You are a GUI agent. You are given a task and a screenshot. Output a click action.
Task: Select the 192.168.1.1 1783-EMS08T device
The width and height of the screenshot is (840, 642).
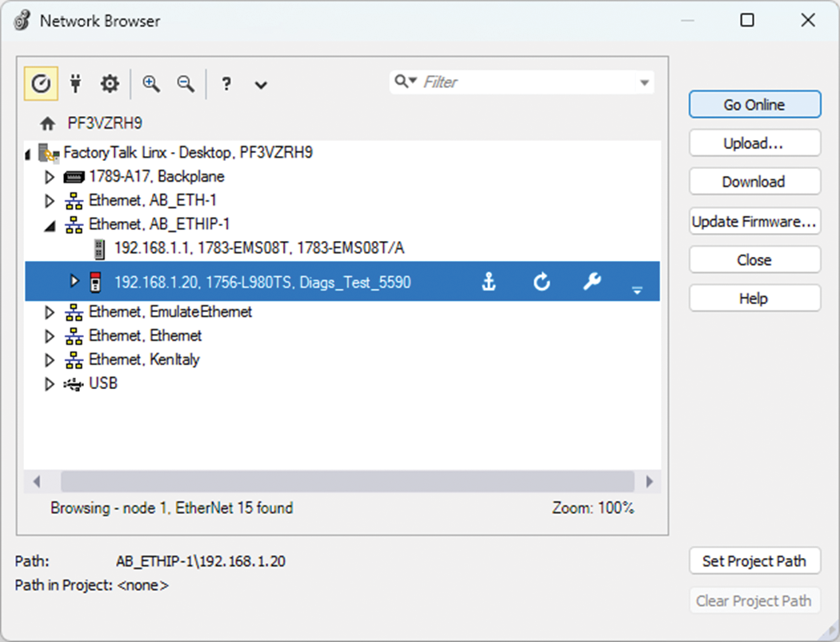[x=258, y=248]
